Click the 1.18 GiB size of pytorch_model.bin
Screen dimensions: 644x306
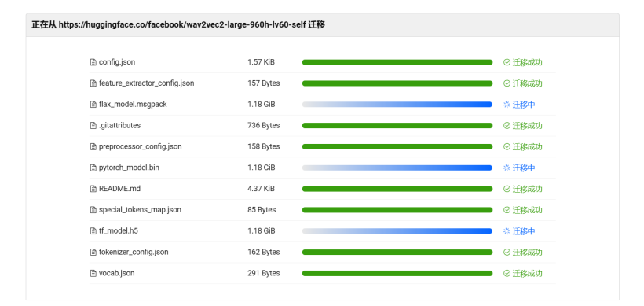262,168
